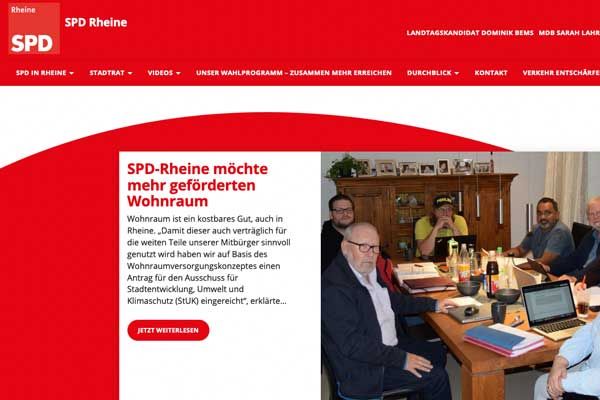
Task: Click caret next to Durchblick
Action: [457, 73]
